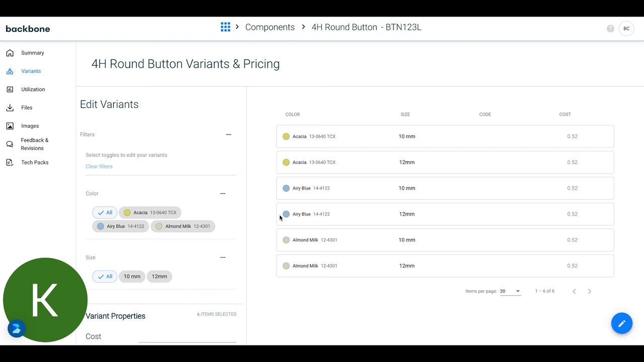This screenshot has width=644, height=362.
Task: Click the Summary home icon
Action: pos(10,53)
